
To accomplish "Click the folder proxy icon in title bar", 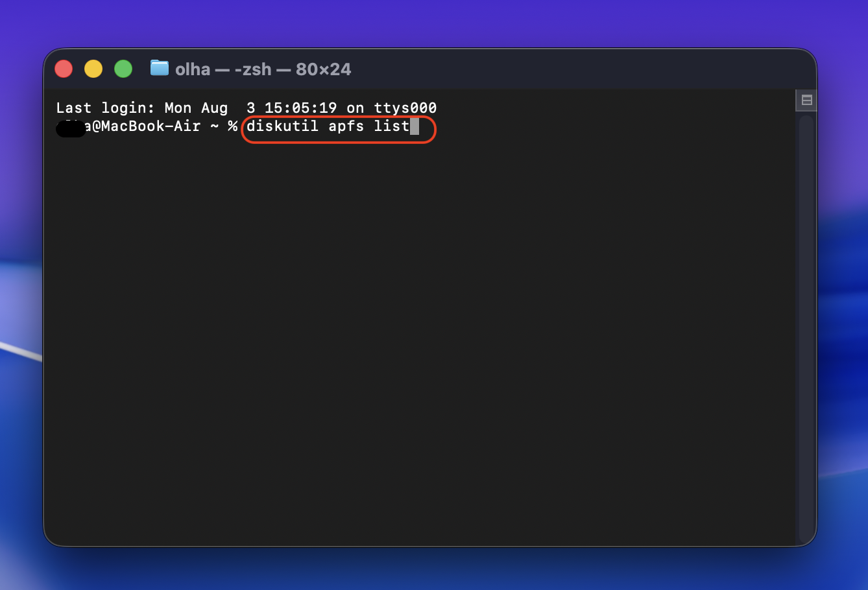I will click(160, 68).
